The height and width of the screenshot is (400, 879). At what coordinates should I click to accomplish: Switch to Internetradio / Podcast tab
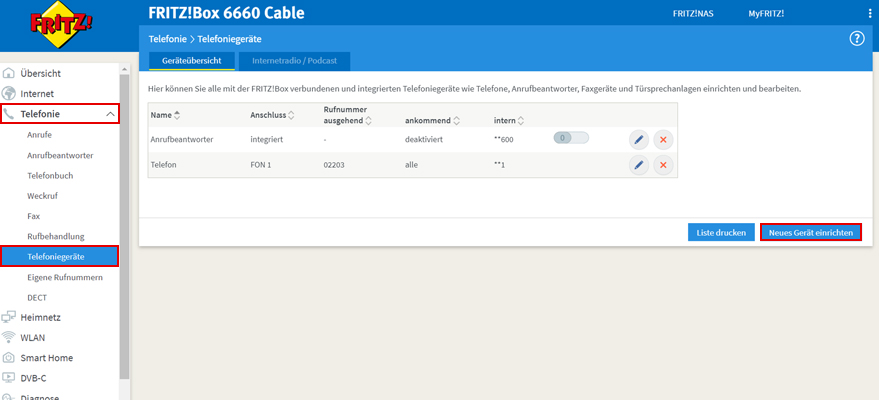(294, 61)
